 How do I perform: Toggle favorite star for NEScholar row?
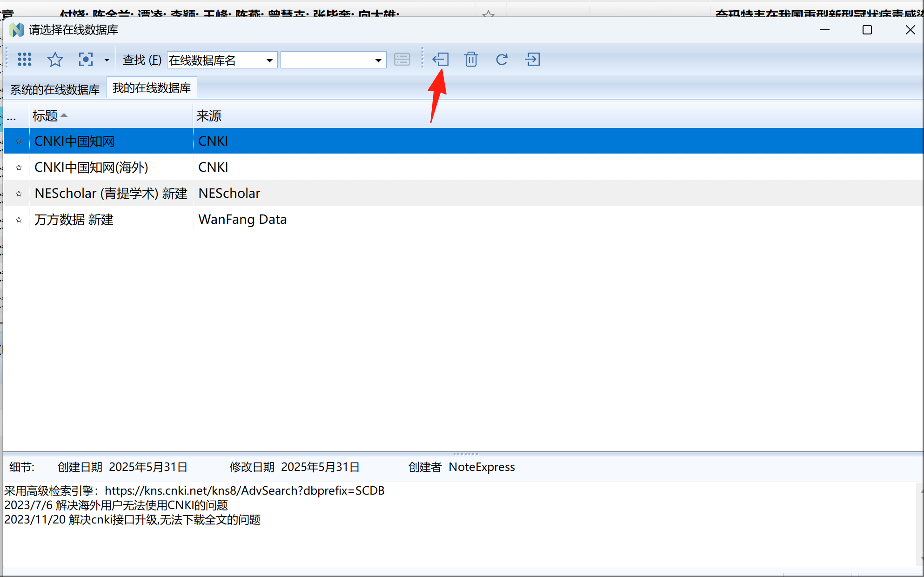tap(19, 193)
